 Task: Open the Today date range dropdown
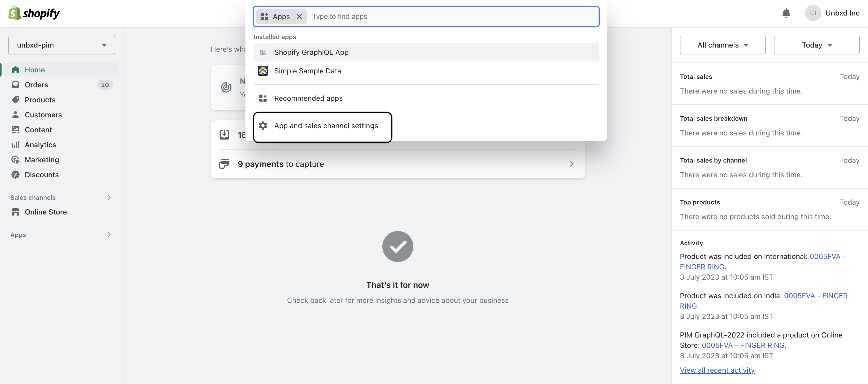pos(816,45)
